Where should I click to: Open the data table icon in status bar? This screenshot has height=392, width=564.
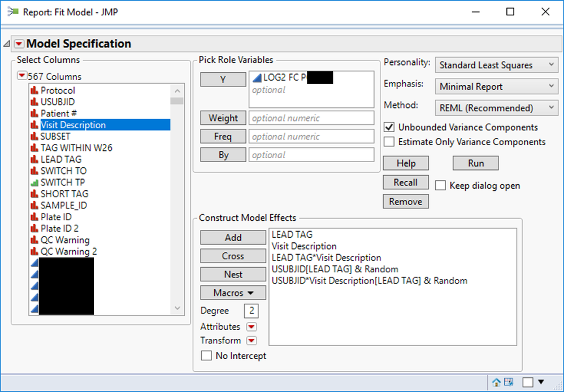pos(508,382)
